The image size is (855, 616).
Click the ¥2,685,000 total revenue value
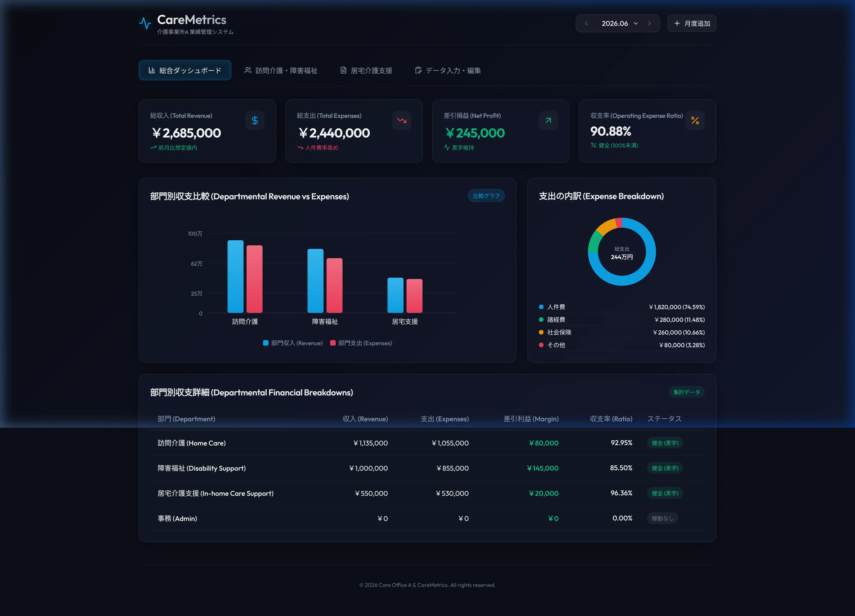(x=186, y=133)
